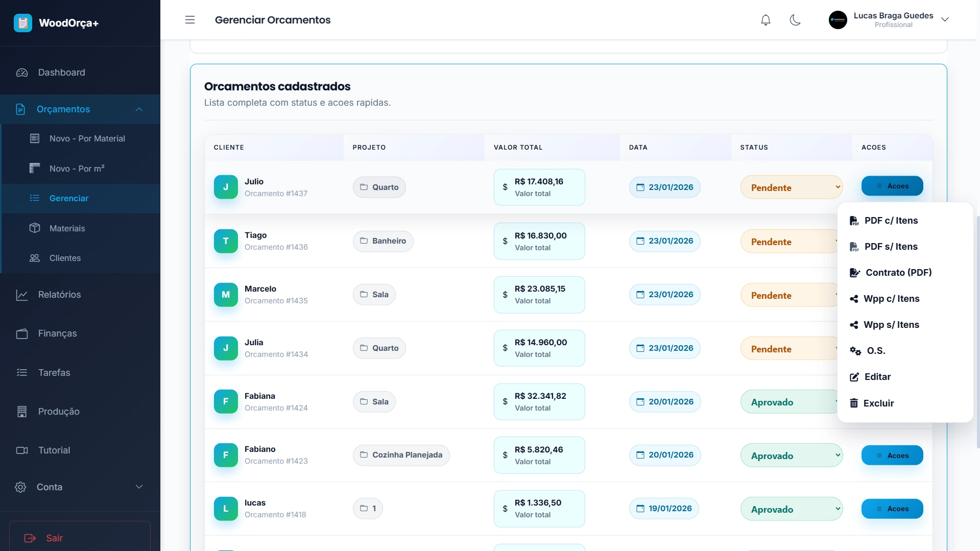Click the WoodOrça+ logo icon

click(23, 23)
